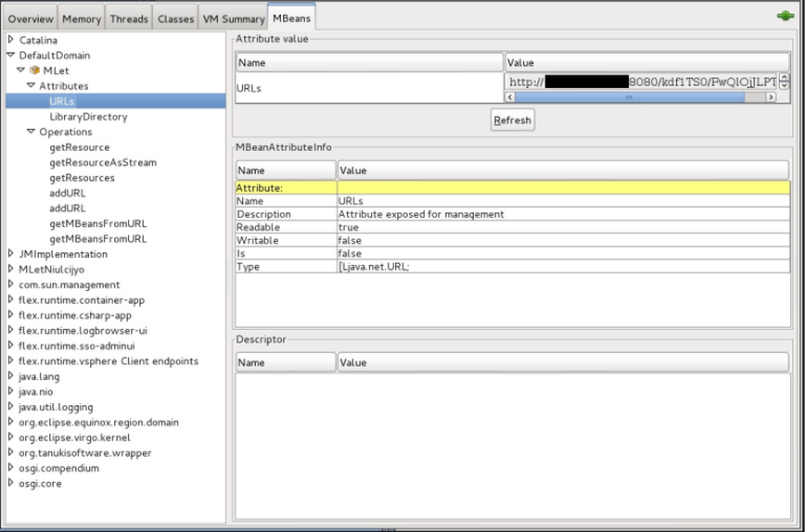The width and height of the screenshot is (805, 532).
Task: Select the first getMBeansFromURL operation
Action: (x=98, y=223)
